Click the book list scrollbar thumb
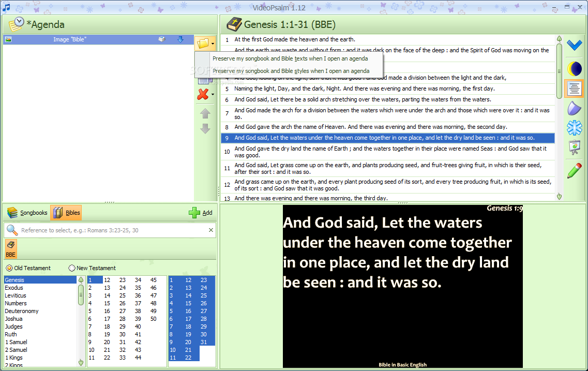 (81, 295)
